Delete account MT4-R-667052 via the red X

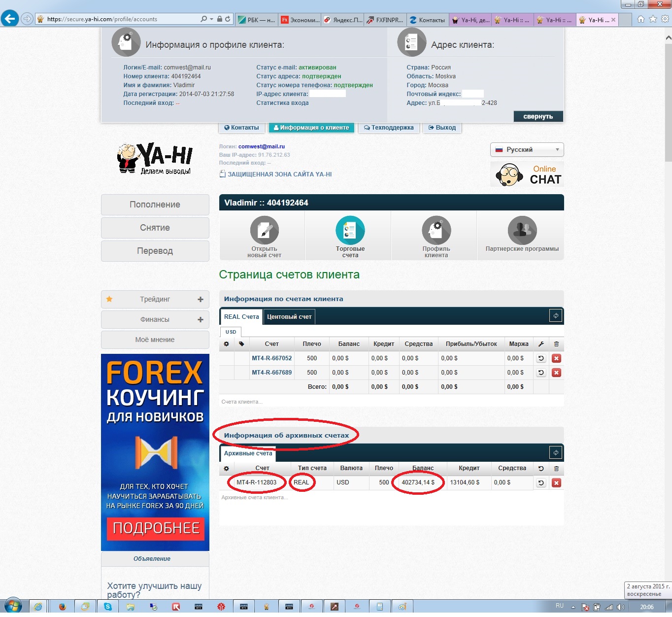tap(556, 359)
